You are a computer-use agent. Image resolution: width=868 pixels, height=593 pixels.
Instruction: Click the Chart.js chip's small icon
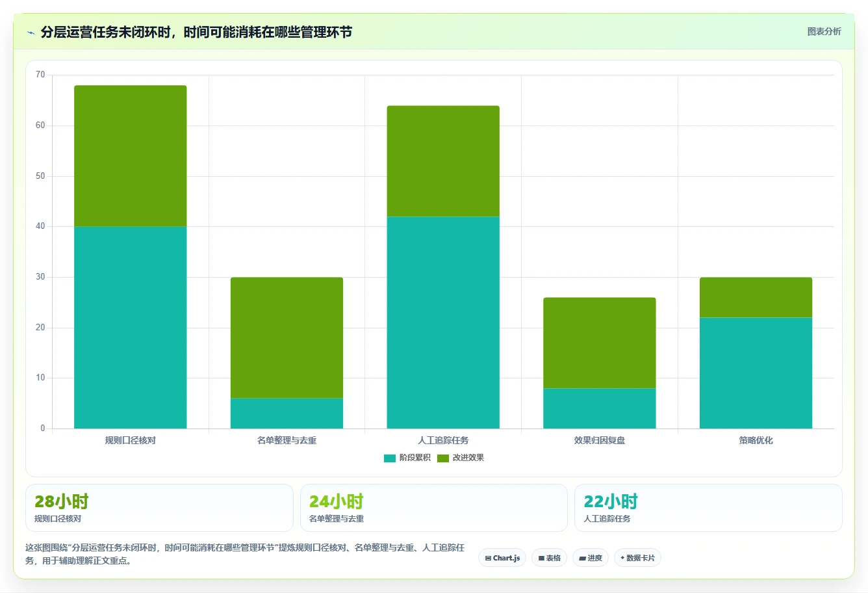(x=488, y=559)
